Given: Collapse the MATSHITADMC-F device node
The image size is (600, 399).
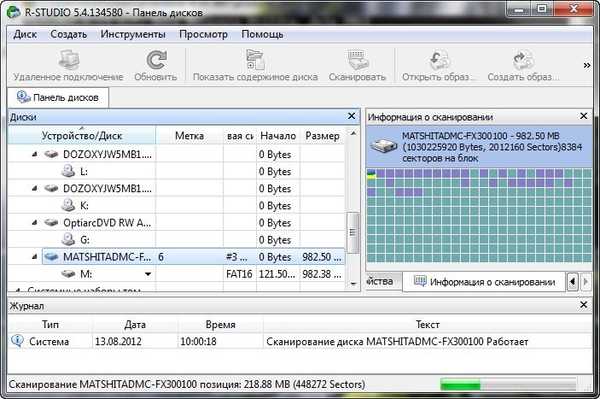Looking at the screenshot, I should (34, 257).
